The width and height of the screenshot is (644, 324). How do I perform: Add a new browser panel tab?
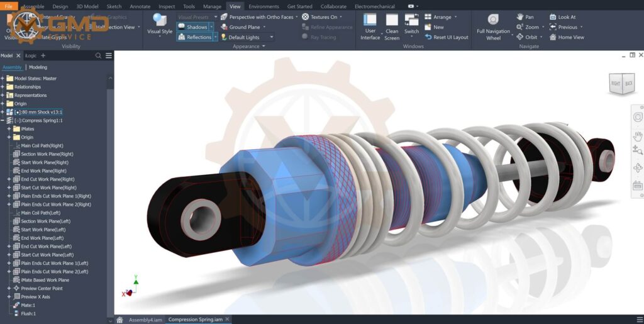coord(43,55)
